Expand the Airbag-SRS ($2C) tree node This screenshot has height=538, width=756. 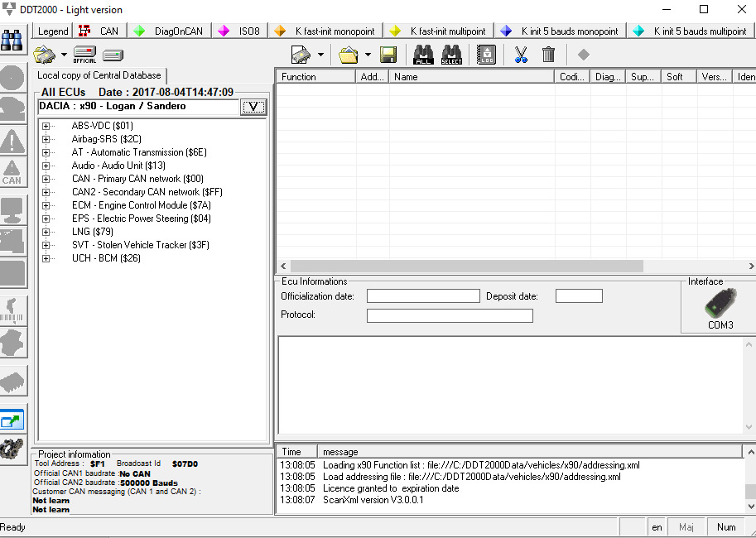click(46, 139)
